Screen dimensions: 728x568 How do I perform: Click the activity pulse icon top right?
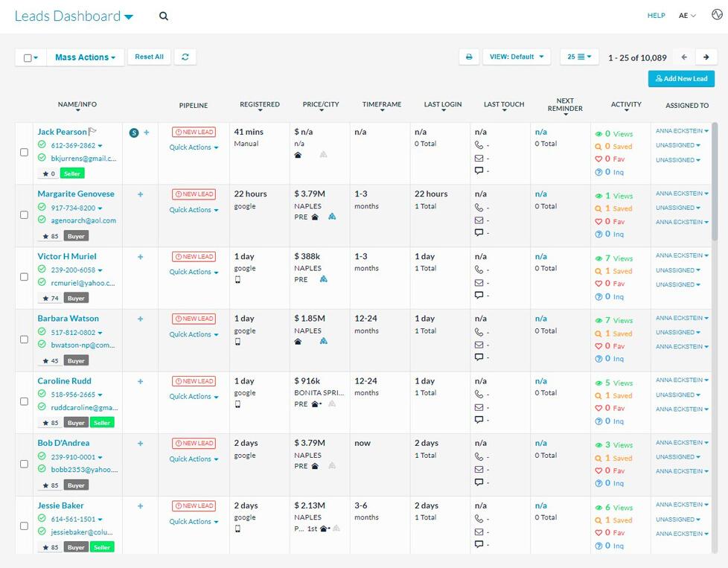(x=717, y=15)
